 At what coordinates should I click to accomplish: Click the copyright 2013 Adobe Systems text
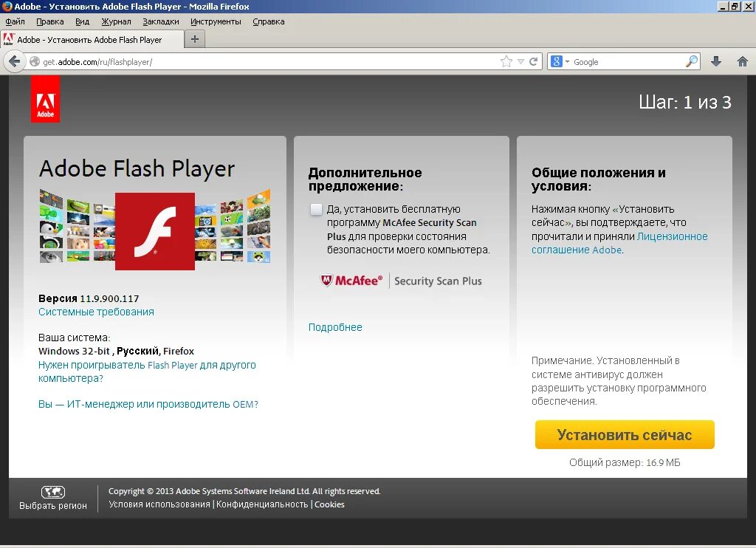coord(244,491)
